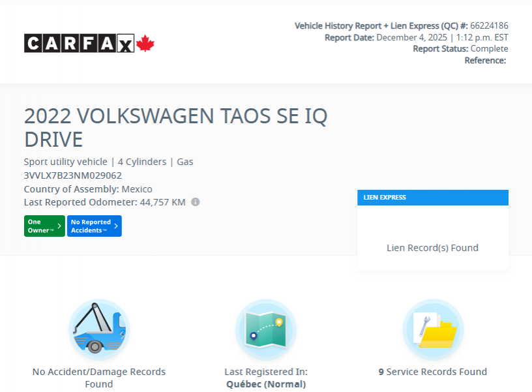Screen dimensions: 532x392
Task: Click the Report Status: Complete entry
Action: 460,48
